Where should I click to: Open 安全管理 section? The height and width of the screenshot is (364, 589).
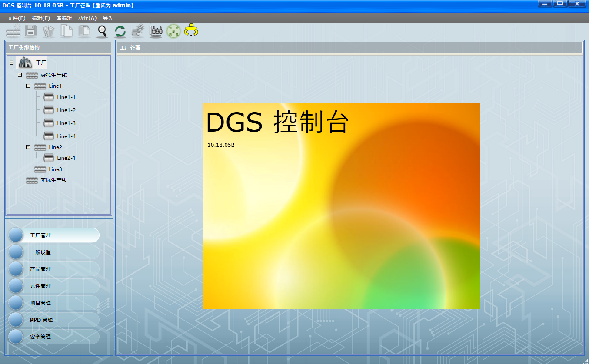coord(54,337)
